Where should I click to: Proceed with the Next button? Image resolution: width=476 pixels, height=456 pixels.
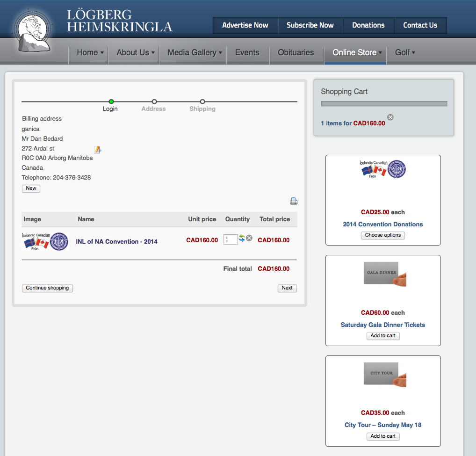(287, 288)
